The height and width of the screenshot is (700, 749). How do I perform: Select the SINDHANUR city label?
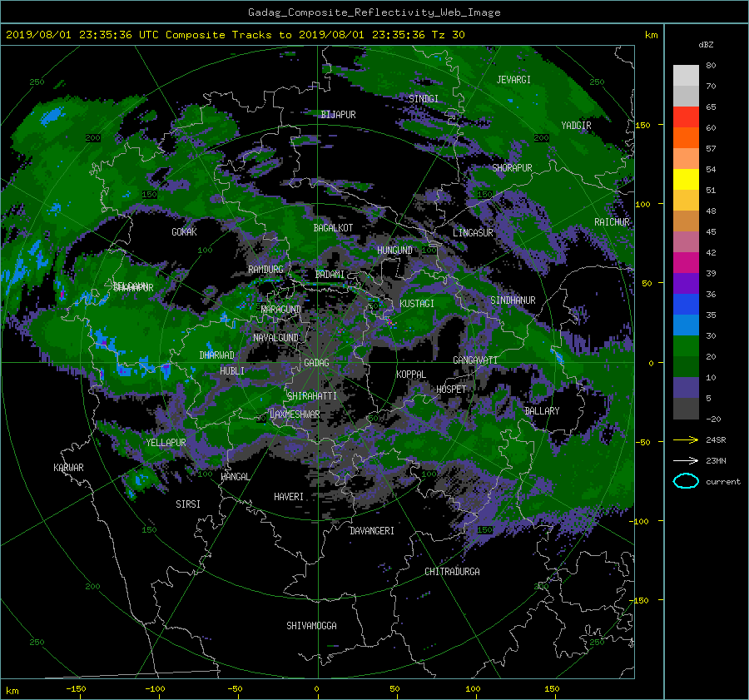pyautogui.click(x=513, y=300)
